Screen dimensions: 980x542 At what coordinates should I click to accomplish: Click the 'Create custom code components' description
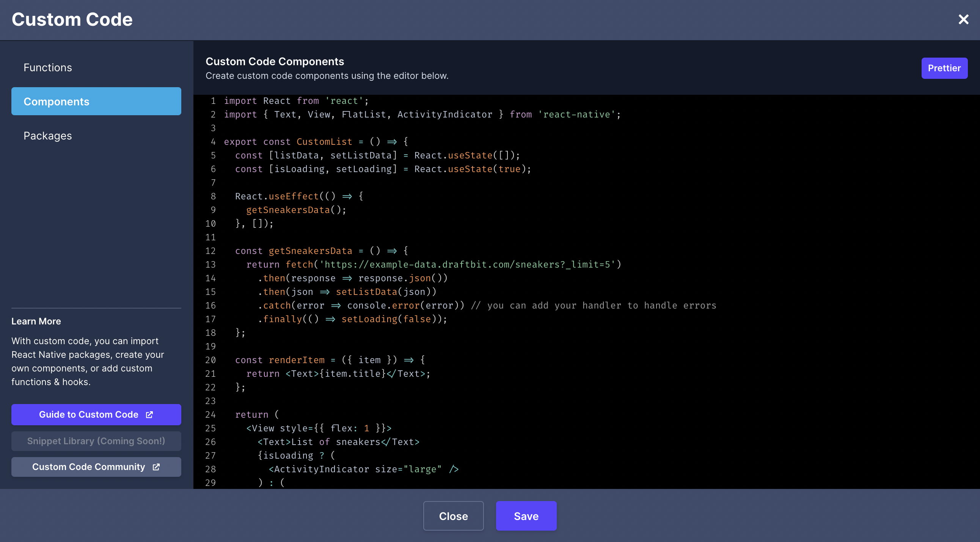(327, 76)
